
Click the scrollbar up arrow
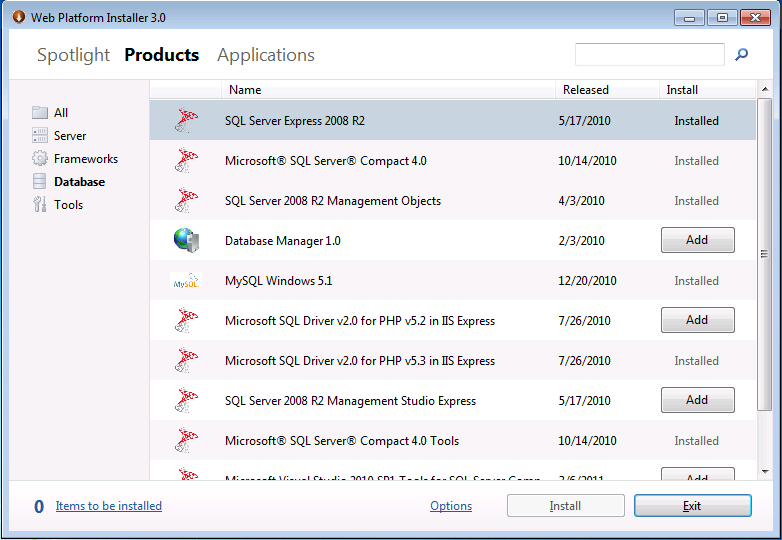pyautogui.click(x=765, y=89)
